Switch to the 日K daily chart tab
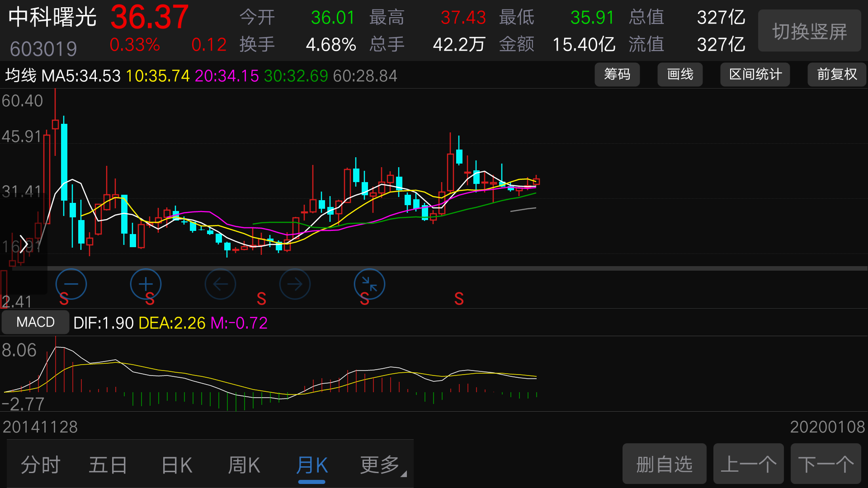Viewport: 868px width, 488px height. click(177, 465)
